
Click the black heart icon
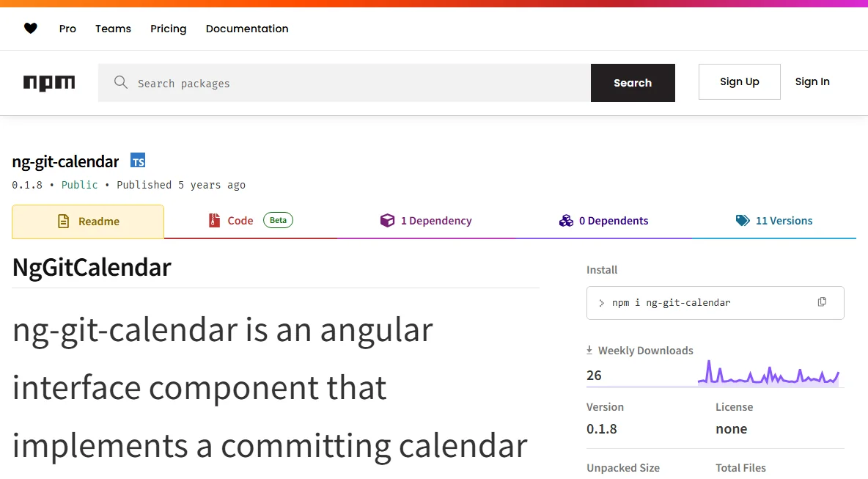pyautogui.click(x=31, y=29)
